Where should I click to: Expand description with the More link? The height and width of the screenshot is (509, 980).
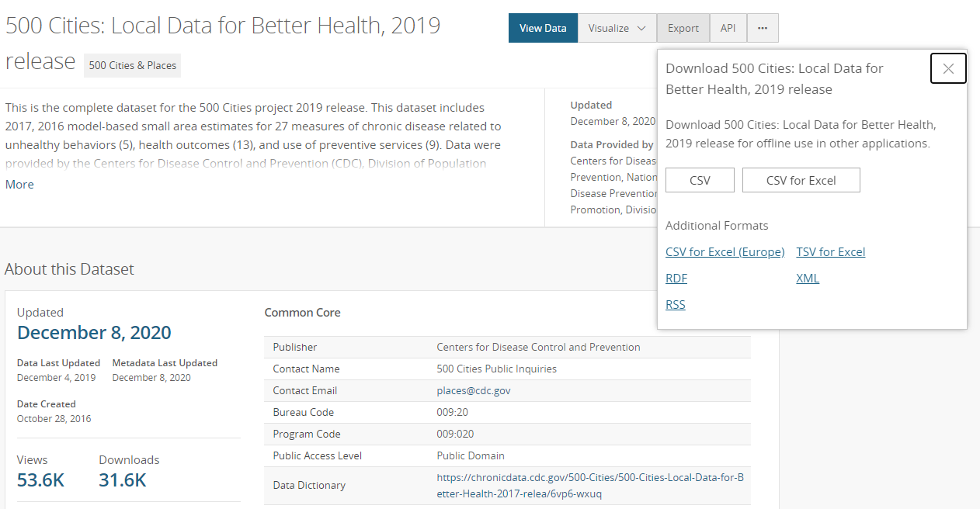coord(19,185)
